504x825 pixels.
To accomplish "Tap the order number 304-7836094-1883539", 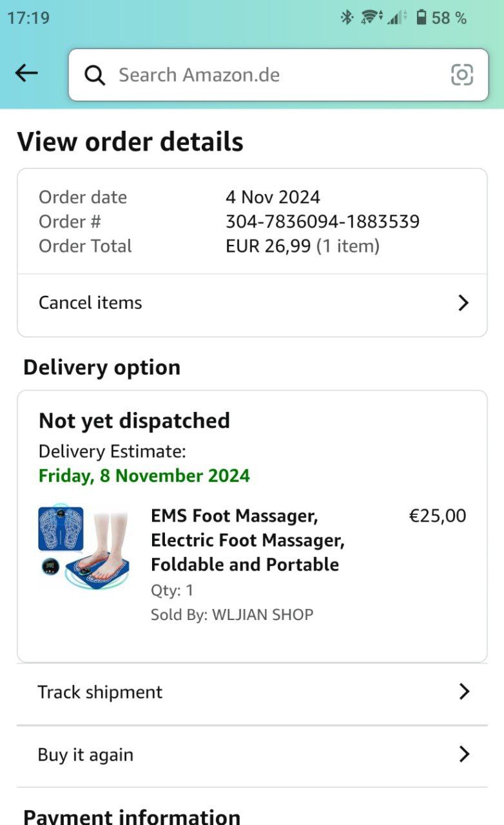I will [322, 222].
